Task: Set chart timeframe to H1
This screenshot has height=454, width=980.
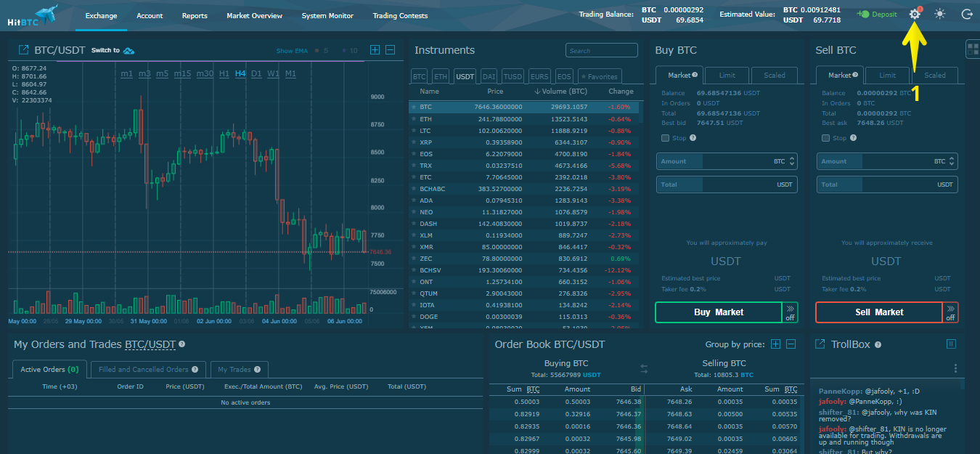Action: coord(224,74)
